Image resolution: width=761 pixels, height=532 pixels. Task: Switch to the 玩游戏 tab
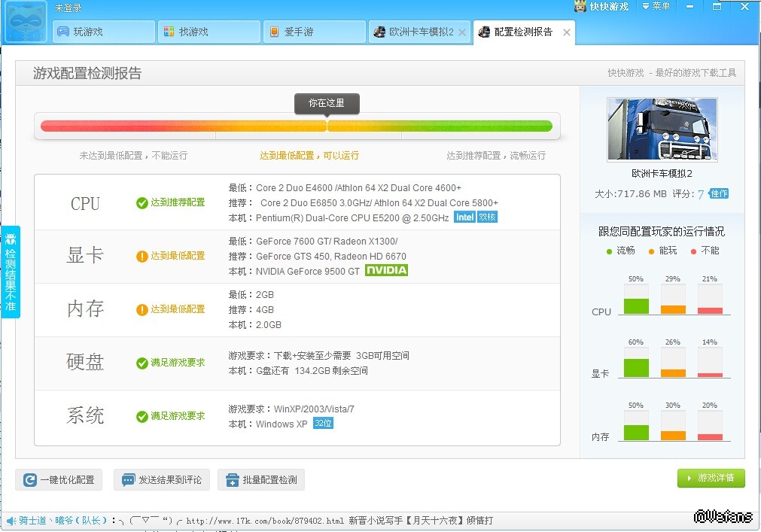(x=104, y=32)
